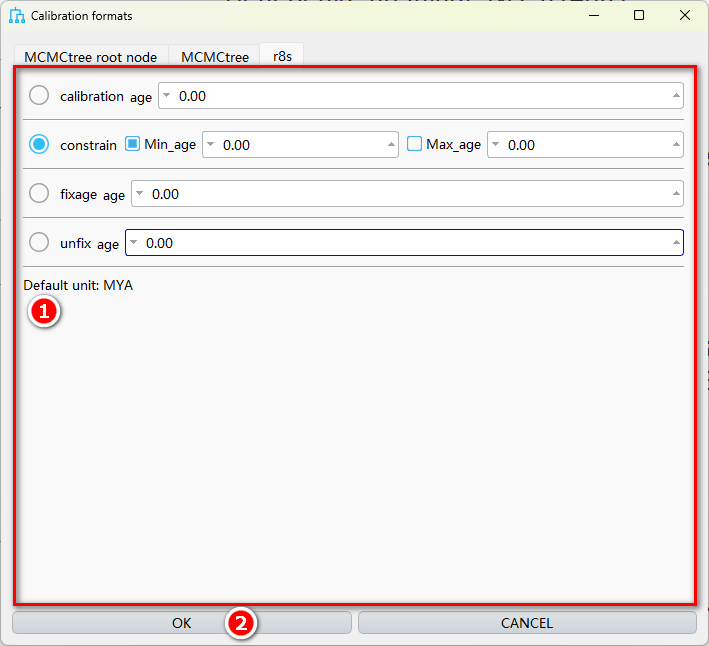
Task: Enable the Max_age checkbox
Action: (415, 144)
